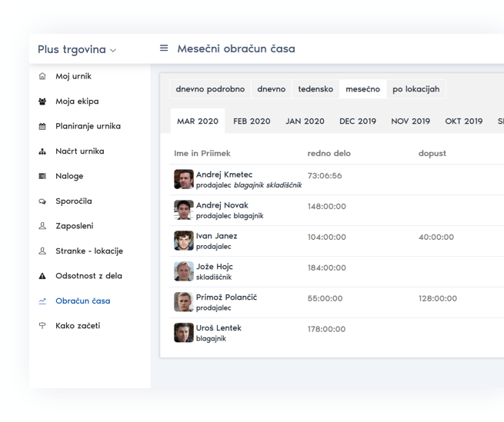Switch to the DEC 2019 month tab
Viewport: 504px width, 422px height.
click(x=358, y=121)
